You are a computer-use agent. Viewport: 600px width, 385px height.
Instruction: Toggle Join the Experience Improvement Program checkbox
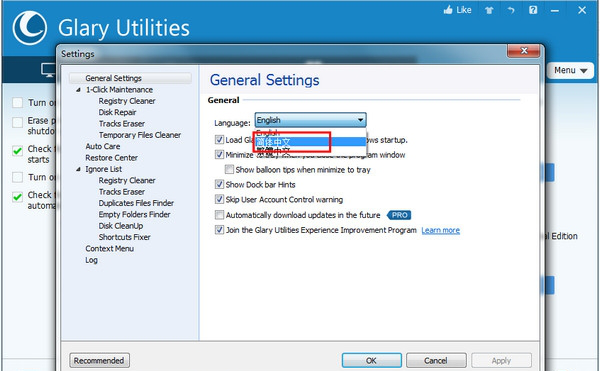219,230
